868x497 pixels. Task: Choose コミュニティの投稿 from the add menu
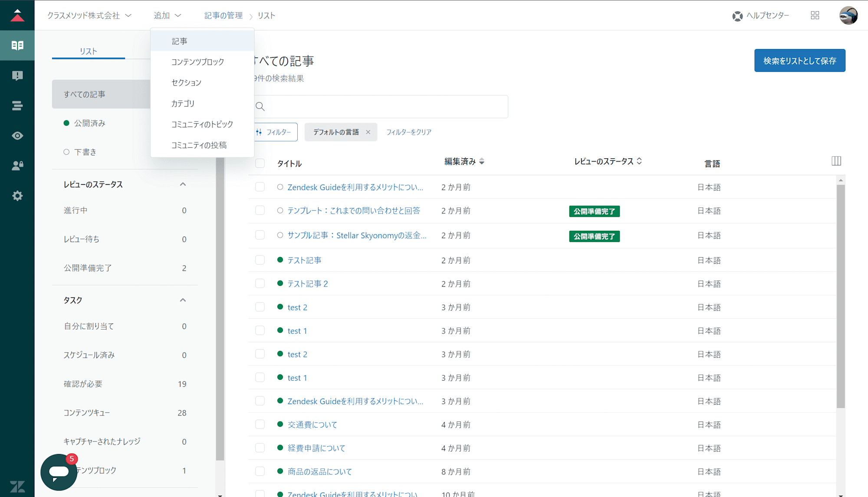202,145
